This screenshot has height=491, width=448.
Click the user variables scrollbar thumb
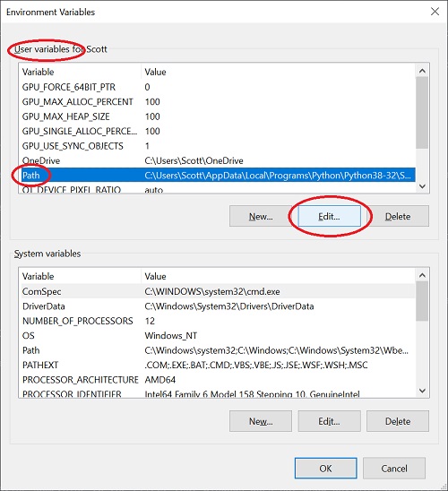422,113
